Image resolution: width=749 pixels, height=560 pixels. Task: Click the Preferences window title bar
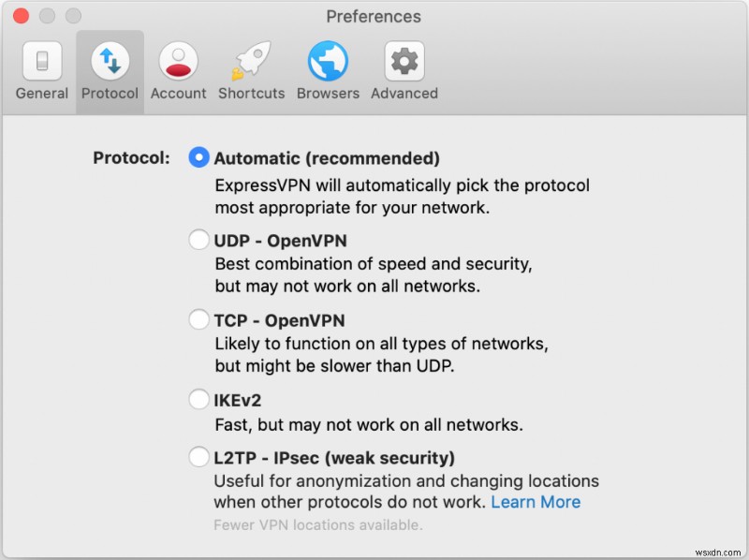tap(374, 16)
